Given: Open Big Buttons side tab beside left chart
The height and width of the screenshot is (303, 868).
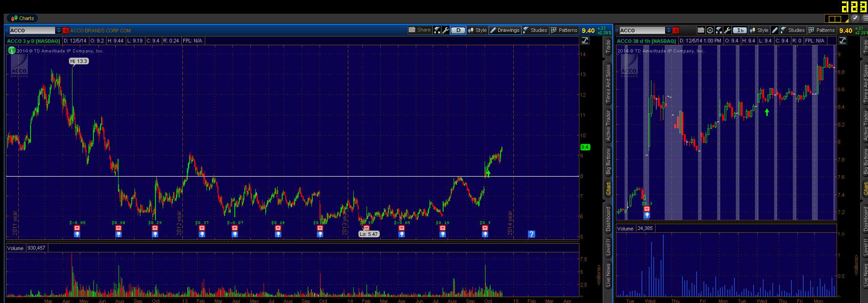Looking at the screenshot, I should pyautogui.click(x=608, y=161).
